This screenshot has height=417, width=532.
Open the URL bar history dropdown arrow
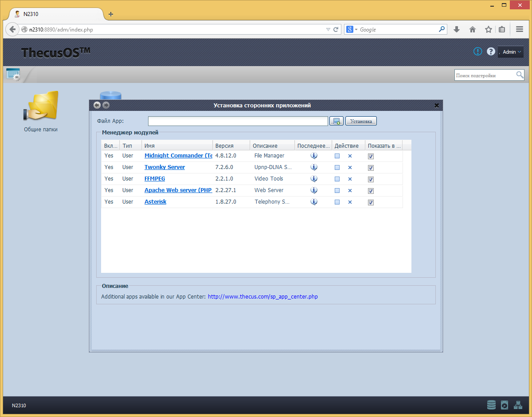pos(328,30)
